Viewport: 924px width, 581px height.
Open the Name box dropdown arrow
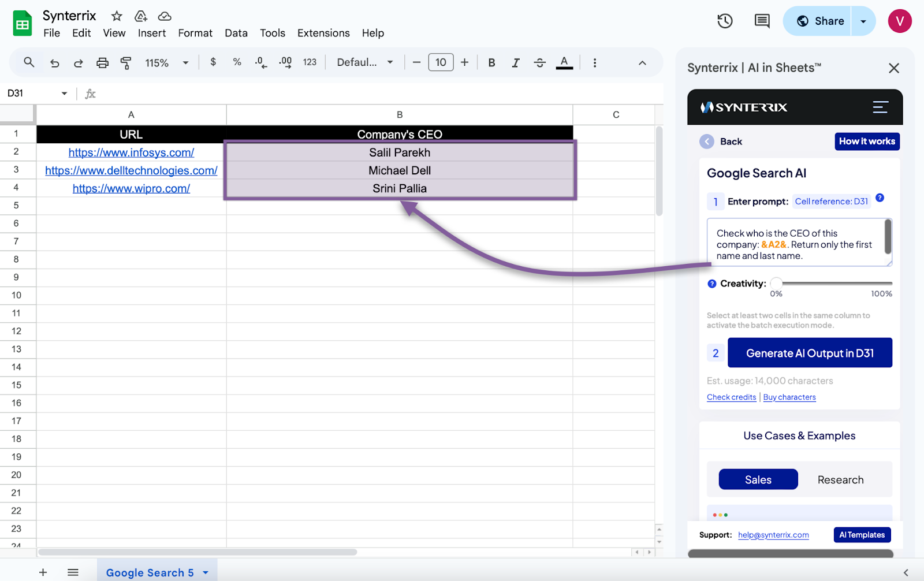click(x=64, y=94)
